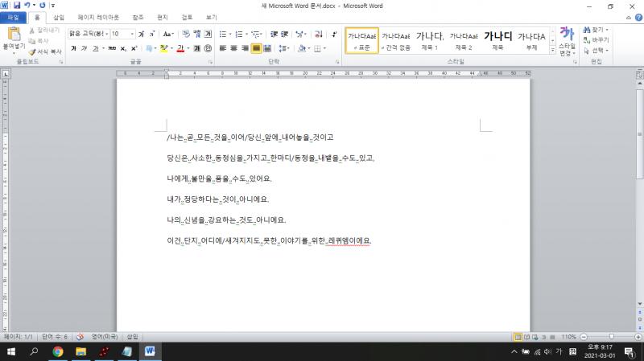Toggle distributed alignment button
Screen dimensions: 644x361
coord(267,48)
